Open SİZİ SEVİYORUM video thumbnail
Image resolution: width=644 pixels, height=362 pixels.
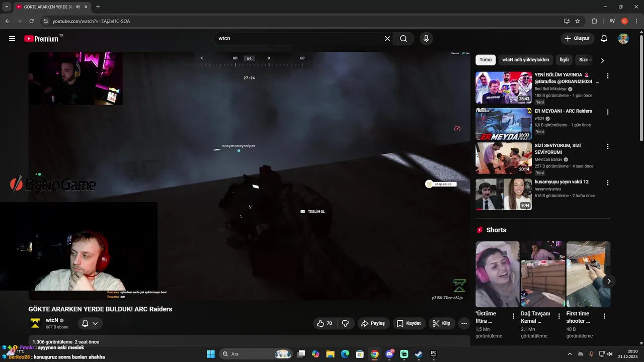click(x=504, y=158)
